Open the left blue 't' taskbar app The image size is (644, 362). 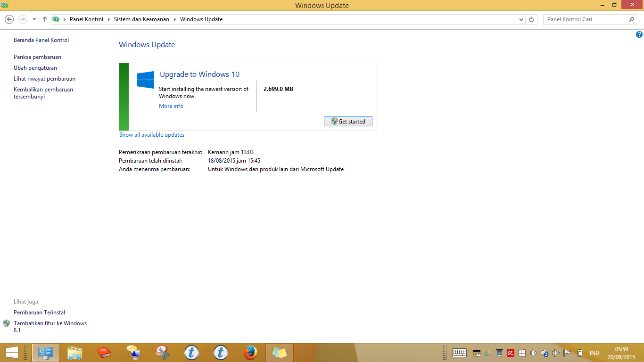(x=191, y=353)
